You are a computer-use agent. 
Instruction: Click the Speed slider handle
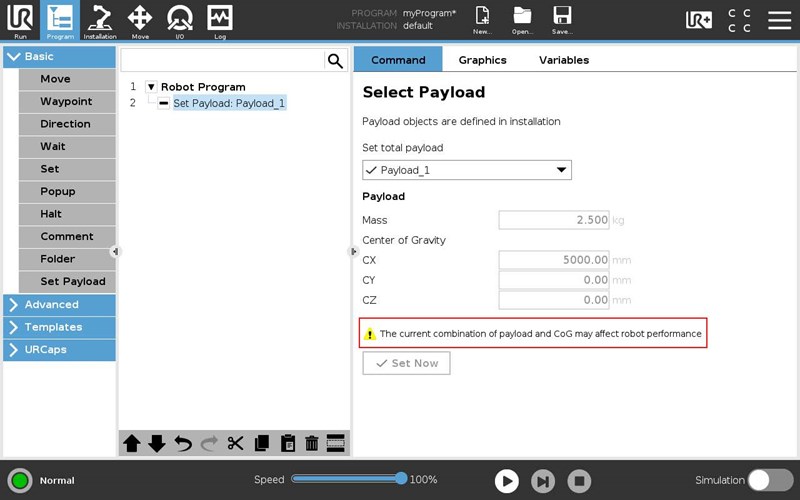tap(401, 479)
